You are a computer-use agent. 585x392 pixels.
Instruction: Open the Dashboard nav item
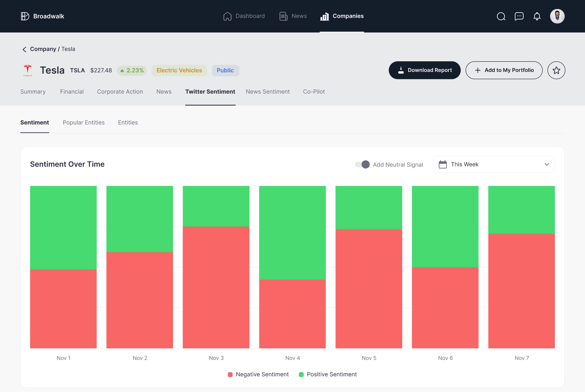click(x=244, y=16)
